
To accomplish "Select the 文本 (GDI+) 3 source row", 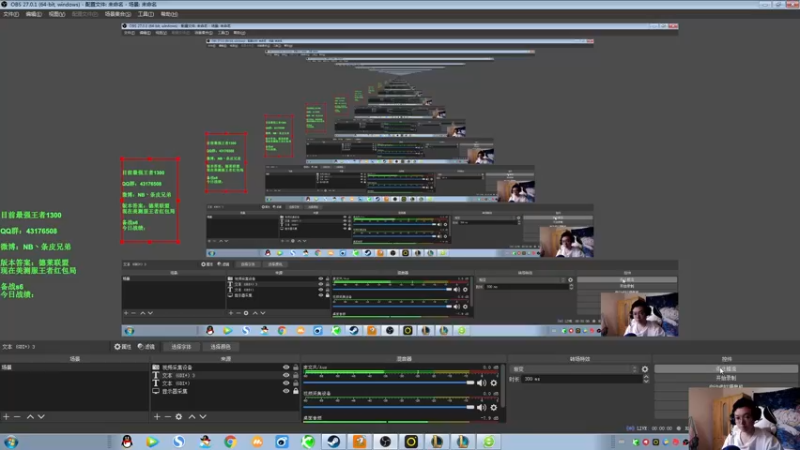I will tap(224, 375).
